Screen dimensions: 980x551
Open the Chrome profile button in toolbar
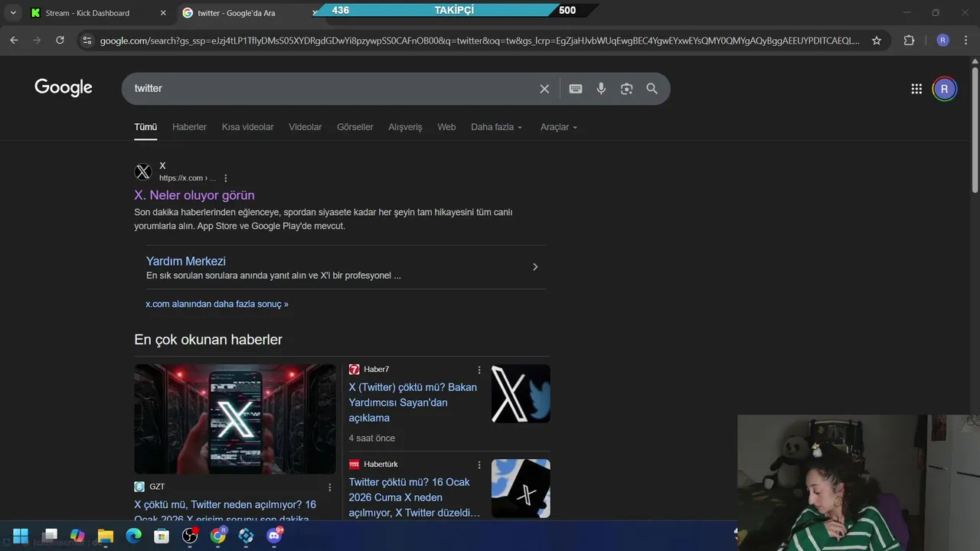click(942, 41)
